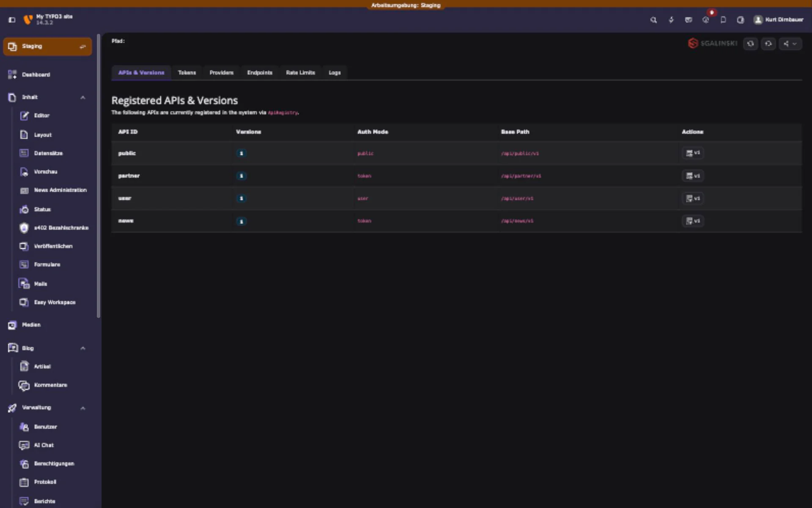Click the /api/partner/v1 base path
Viewport: 812px width, 508px height.
point(521,176)
